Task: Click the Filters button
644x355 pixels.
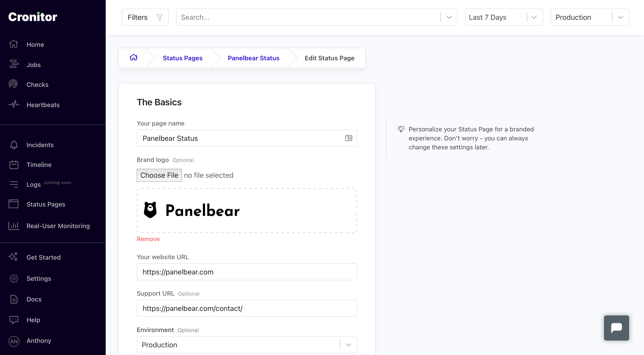Action: click(x=145, y=17)
